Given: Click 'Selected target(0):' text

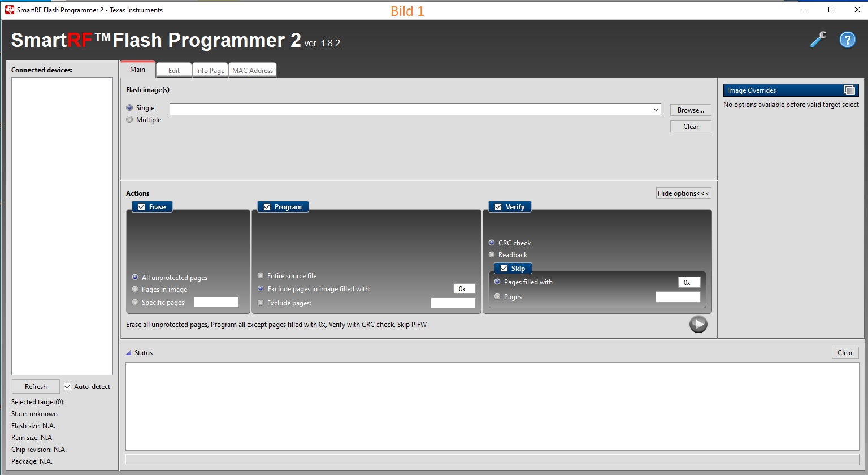Looking at the screenshot, I should click(38, 402).
